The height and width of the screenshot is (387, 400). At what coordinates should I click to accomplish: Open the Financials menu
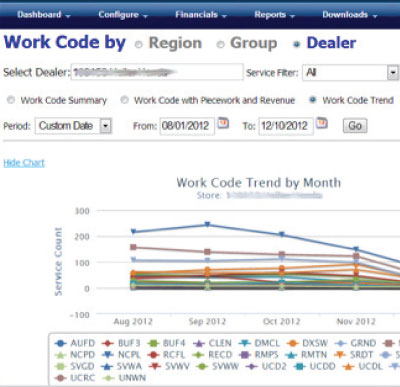(201, 15)
